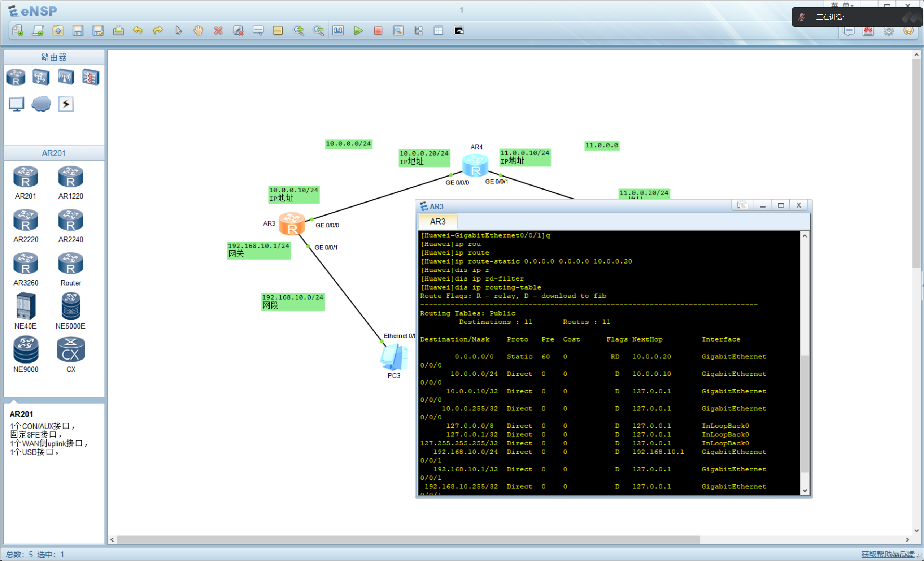
Task: Open the help question mark icon
Action: (908, 31)
